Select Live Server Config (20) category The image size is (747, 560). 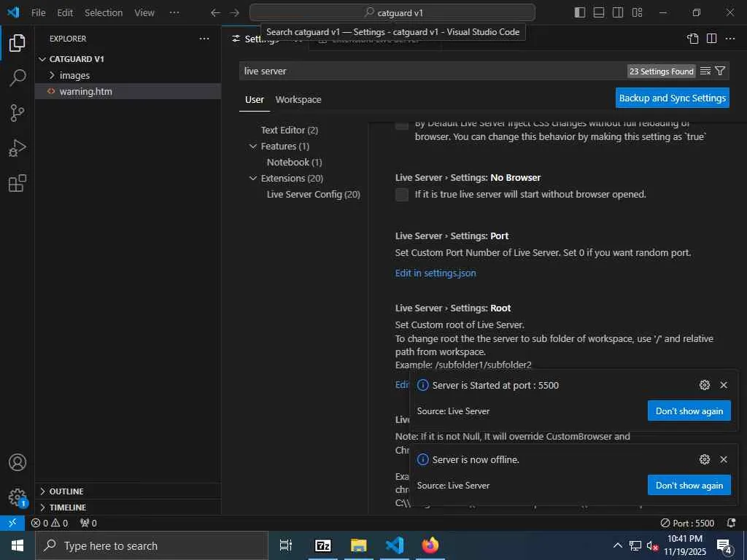pyautogui.click(x=314, y=194)
